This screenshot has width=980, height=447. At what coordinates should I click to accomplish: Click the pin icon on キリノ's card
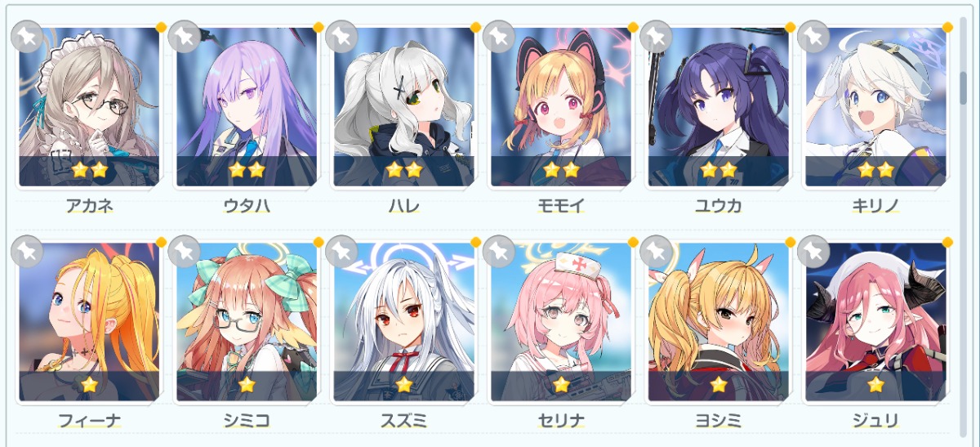point(813,37)
